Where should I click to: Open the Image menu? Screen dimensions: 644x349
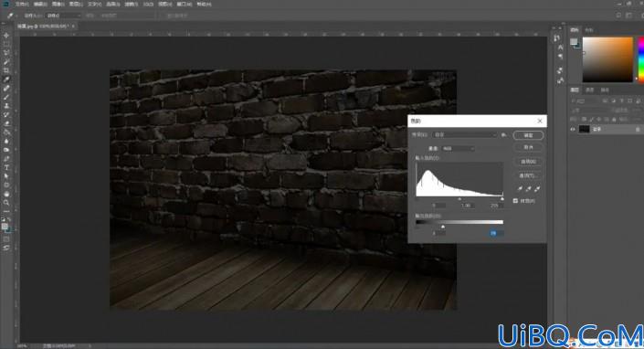click(x=58, y=4)
